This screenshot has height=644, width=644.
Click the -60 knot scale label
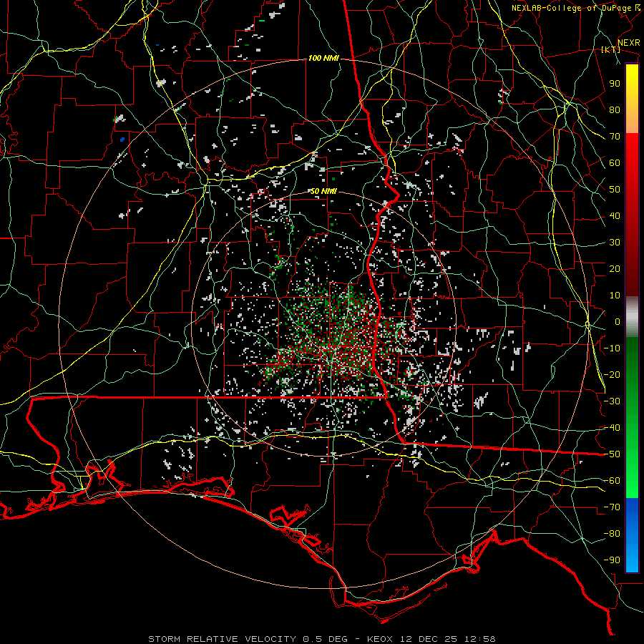(x=612, y=481)
